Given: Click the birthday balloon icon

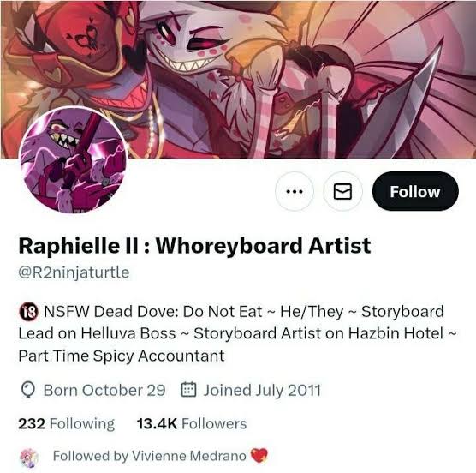Looking at the screenshot, I should (x=28, y=390).
